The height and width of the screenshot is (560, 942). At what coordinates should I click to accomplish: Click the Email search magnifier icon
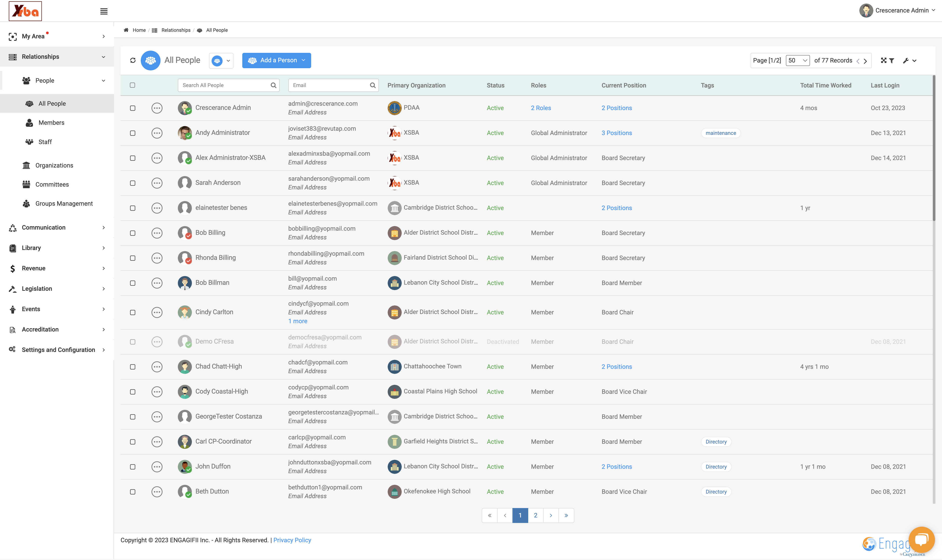373,85
